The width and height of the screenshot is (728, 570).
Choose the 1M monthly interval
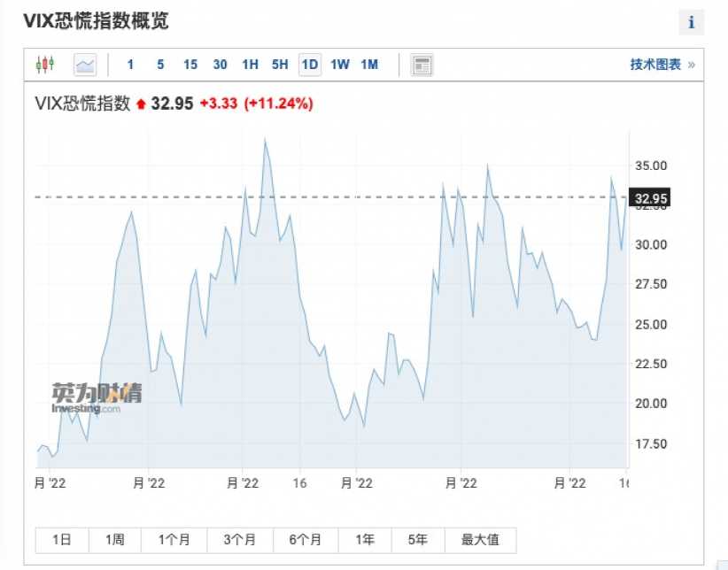(369, 65)
